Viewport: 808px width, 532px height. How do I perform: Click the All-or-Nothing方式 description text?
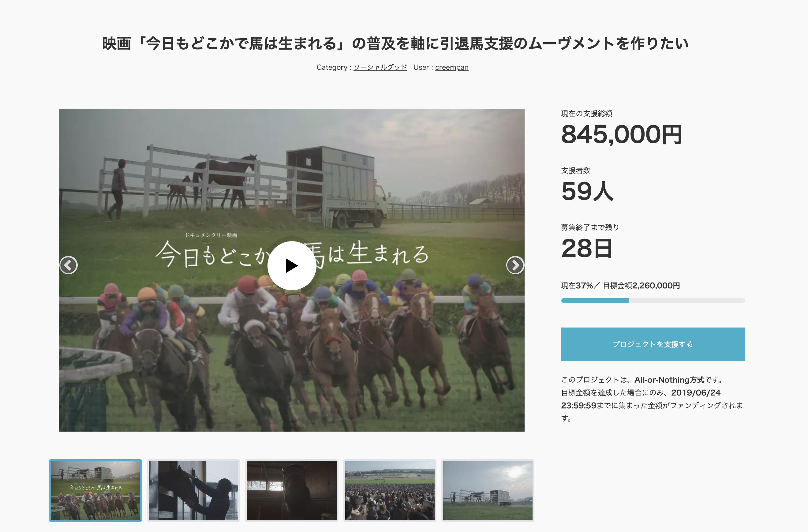point(669,380)
